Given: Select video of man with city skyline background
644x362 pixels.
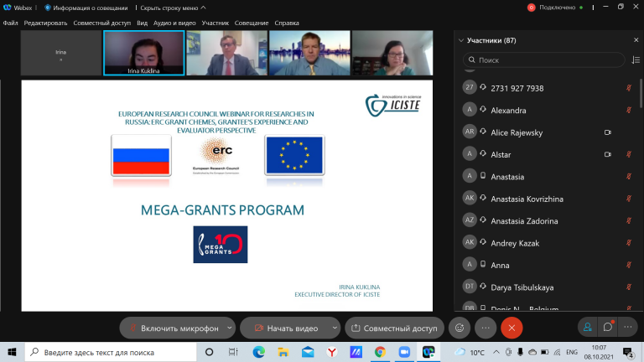Looking at the screenshot, I should point(309,53).
